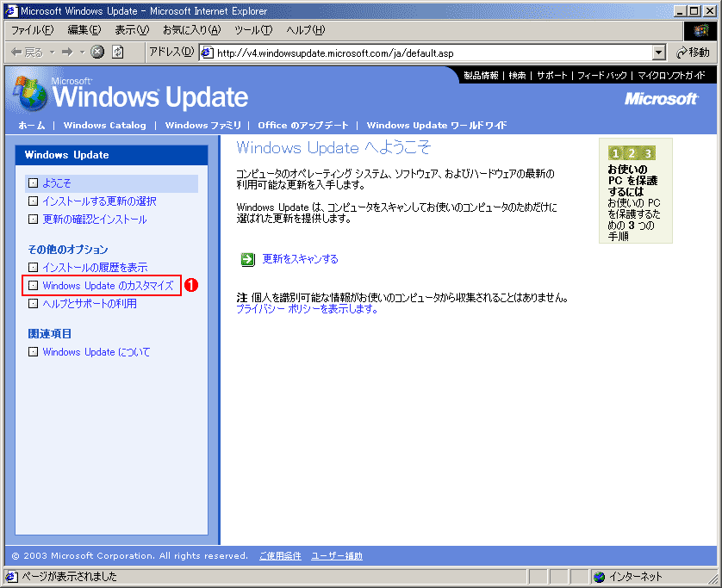The height and width of the screenshot is (588, 722).
Task: Go to the ホーム navigation link
Action: tap(32, 125)
